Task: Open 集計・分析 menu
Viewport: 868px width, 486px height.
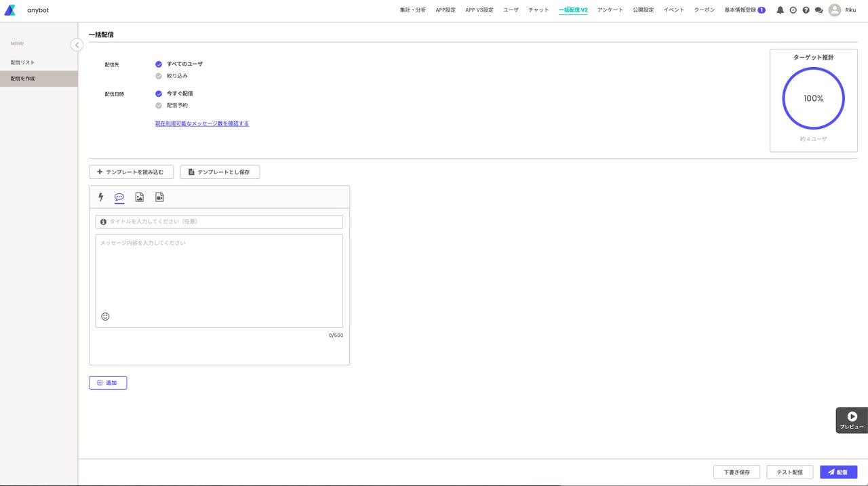Action: pyautogui.click(x=413, y=10)
